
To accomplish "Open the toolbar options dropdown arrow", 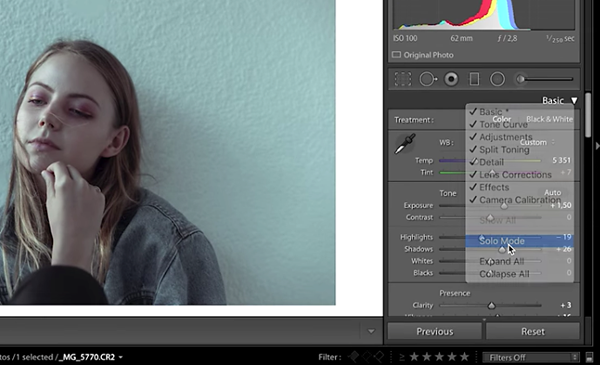I will pos(371,331).
